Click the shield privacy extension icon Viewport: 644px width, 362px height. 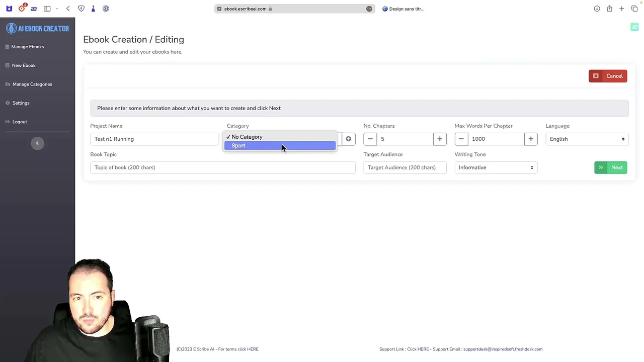tap(81, 9)
